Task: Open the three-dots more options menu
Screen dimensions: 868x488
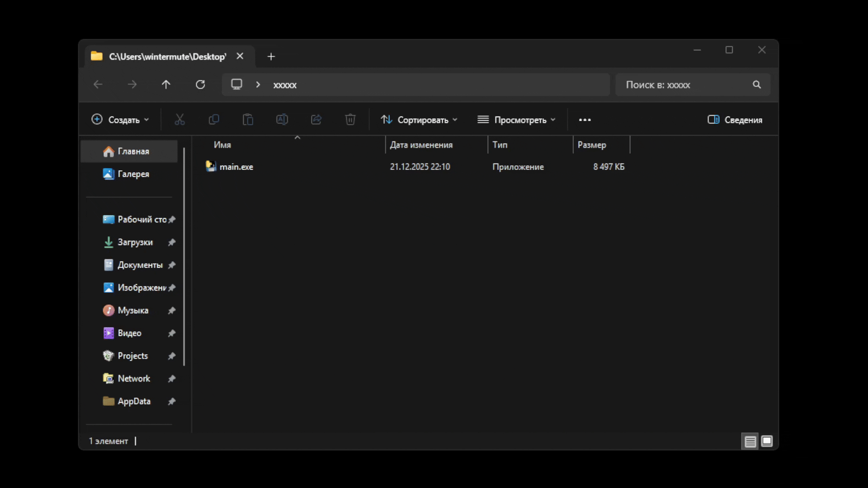Action: (x=585, y=120)
